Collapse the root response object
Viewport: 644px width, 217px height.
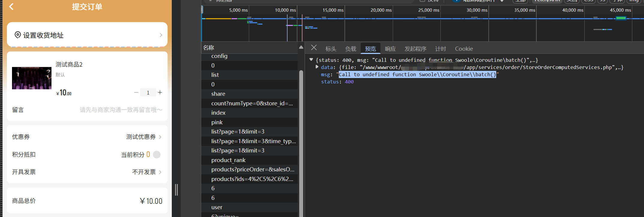click(311, 60)
